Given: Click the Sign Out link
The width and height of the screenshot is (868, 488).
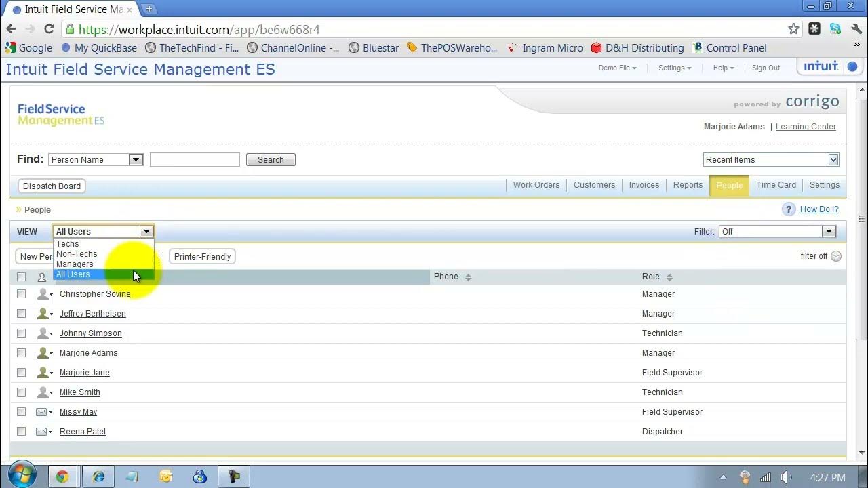Looking at the screenshot, I should (x=766, y=68).
